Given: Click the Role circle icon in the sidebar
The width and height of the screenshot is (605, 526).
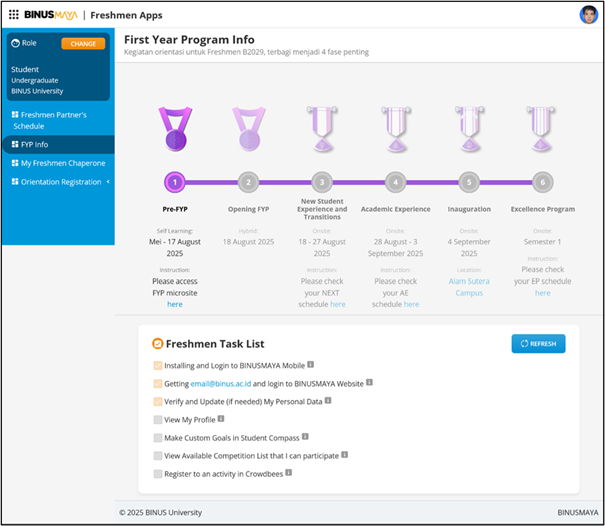Looking at the screenshot, I should click(15, 43).
